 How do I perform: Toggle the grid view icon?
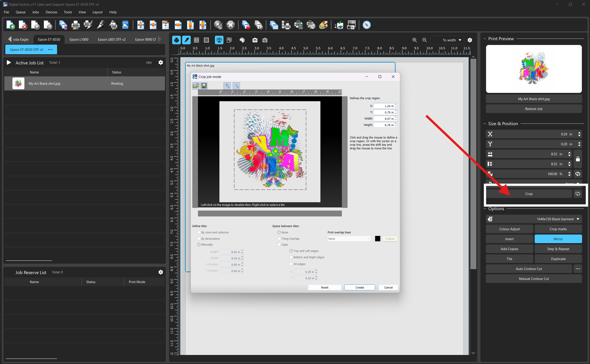click(196, 40)
